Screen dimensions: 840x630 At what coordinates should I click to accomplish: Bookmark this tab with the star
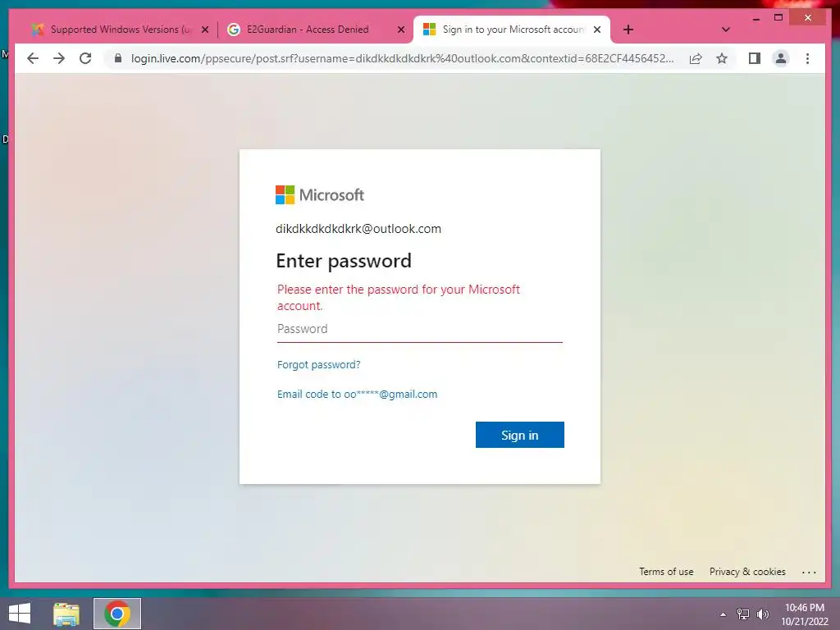[722, 58]
